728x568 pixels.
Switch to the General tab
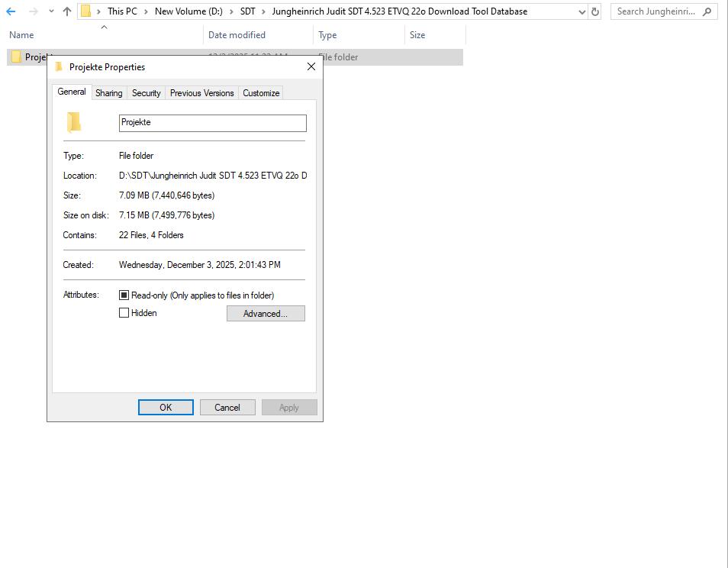pyautogui.click(x=72, y=92)
